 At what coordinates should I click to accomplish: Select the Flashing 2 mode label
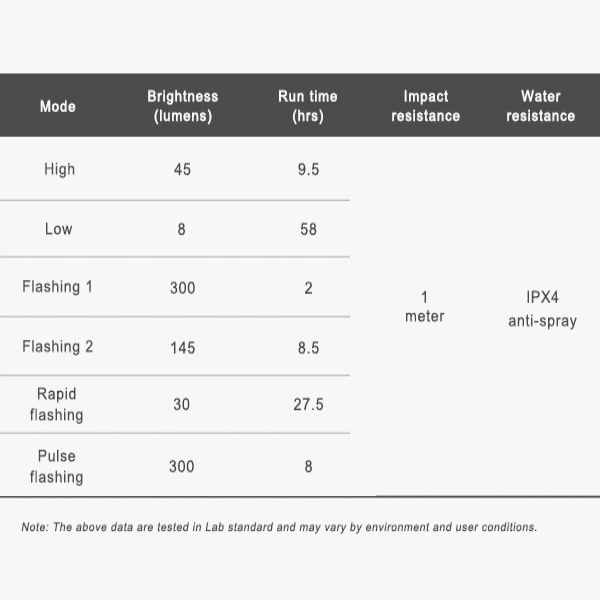click(57, 346)
